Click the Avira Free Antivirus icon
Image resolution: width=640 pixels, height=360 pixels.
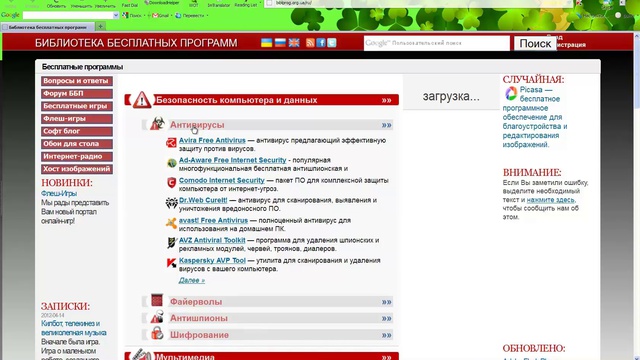tap(171, 142)
